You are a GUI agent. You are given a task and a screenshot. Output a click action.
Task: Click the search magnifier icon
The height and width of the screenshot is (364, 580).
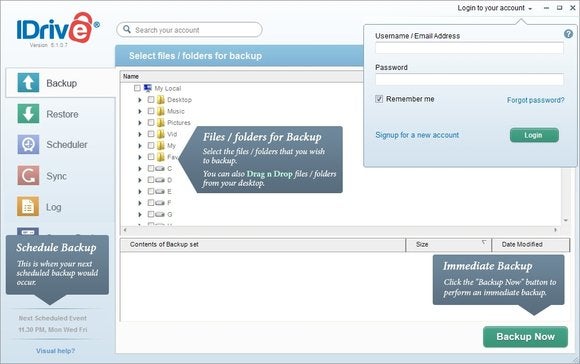coord(127,29)
